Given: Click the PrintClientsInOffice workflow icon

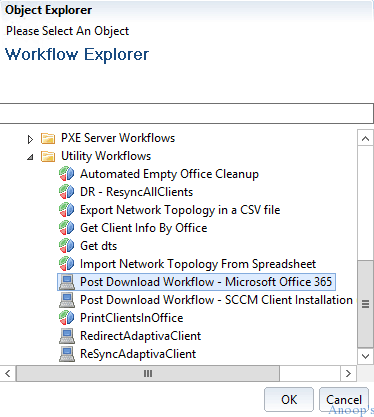Looking at the screenshot, I should pyautogui.click(x=67, y=318).
